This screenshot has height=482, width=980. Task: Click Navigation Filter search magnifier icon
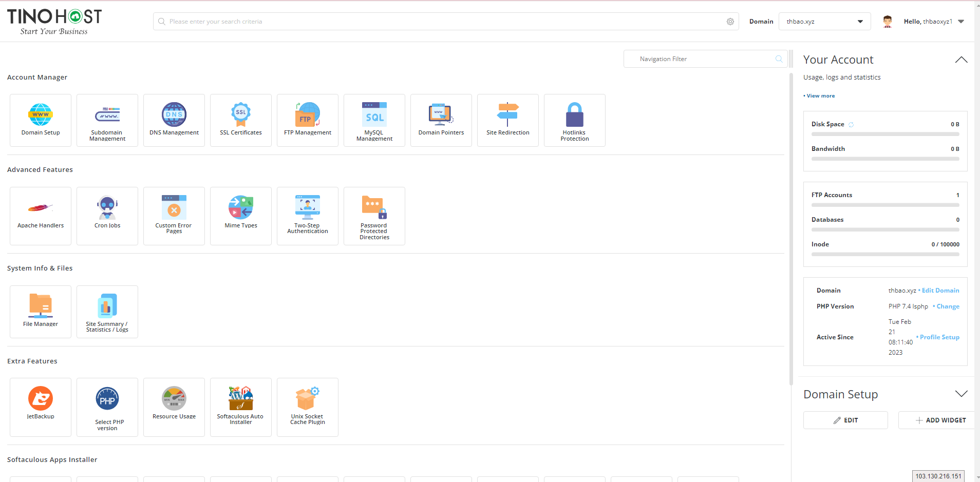pos(779,59)
